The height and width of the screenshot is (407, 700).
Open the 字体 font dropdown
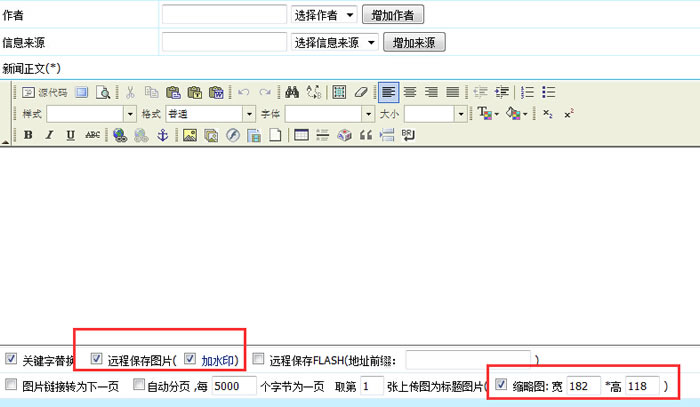click(368, 114)
